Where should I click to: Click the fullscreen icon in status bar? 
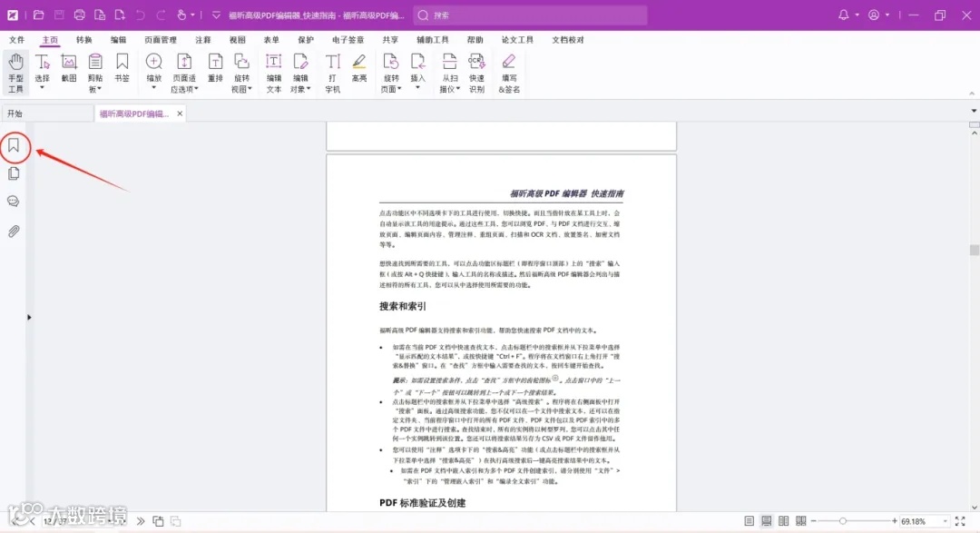[x=960, y=521]
